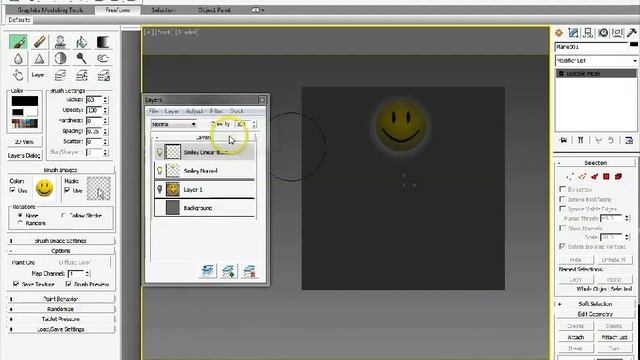The height and width of the screenshot is (360, 640).
Task: Collapse the Options rollout
Action: [61, 251]
